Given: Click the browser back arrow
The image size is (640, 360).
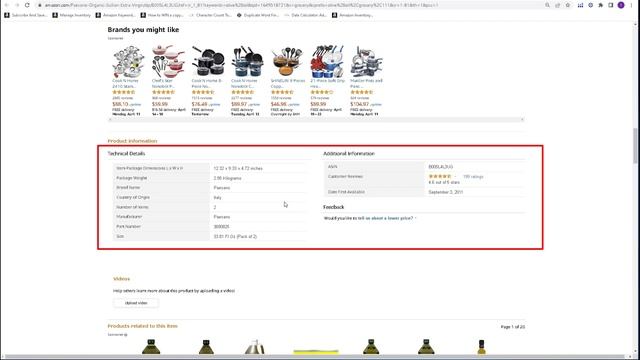Looking at the screenshot, I should (x=7, y=5).
